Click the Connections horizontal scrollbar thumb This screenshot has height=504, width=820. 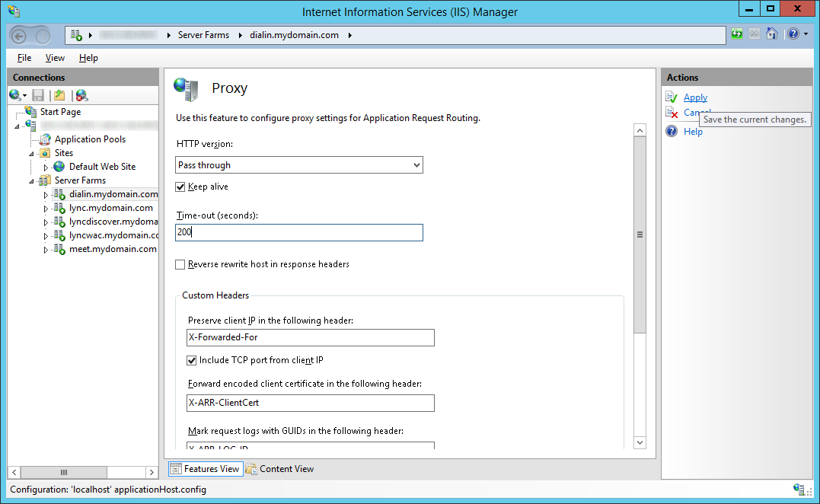(64, 472)
